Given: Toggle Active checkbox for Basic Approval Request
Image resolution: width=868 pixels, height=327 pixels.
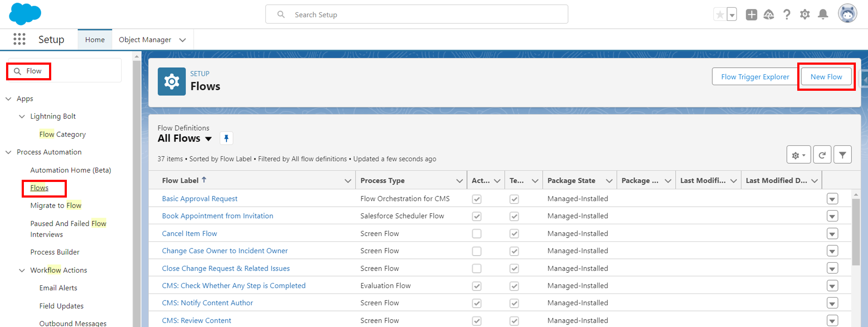Looking at the screenshot, I should pos(477,199).
